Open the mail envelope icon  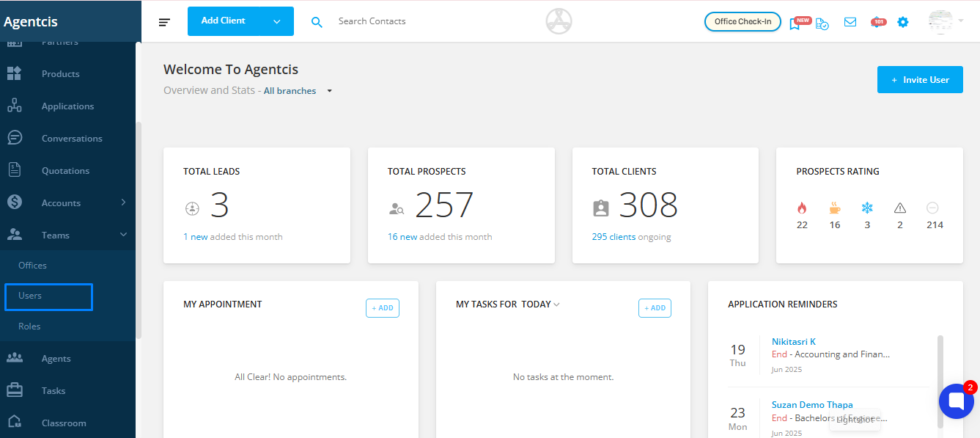point(850,22)
